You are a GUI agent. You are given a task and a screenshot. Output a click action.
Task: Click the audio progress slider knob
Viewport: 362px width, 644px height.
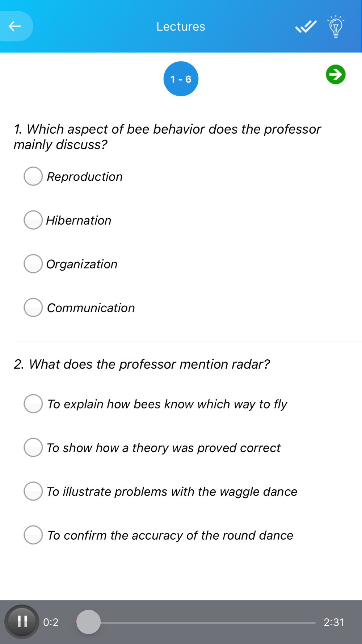coord(88,622)
